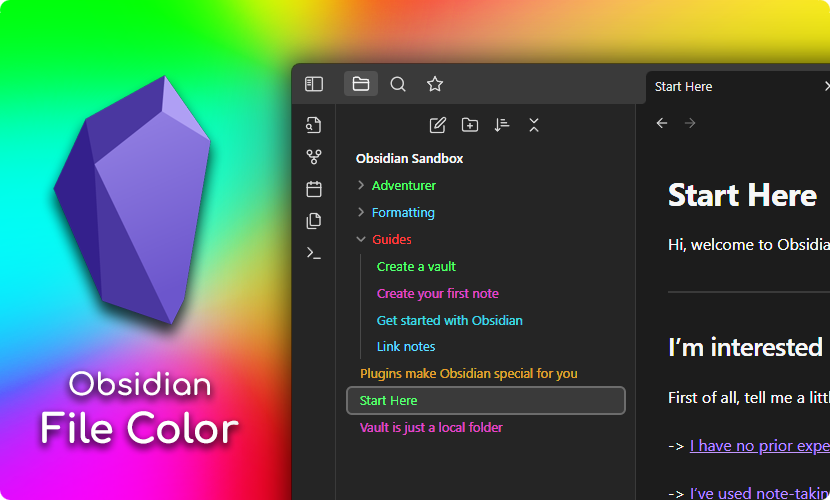Click the purple Obsidian crystal logo
Screen dimensions: 830x500
[x=133, y=199]
